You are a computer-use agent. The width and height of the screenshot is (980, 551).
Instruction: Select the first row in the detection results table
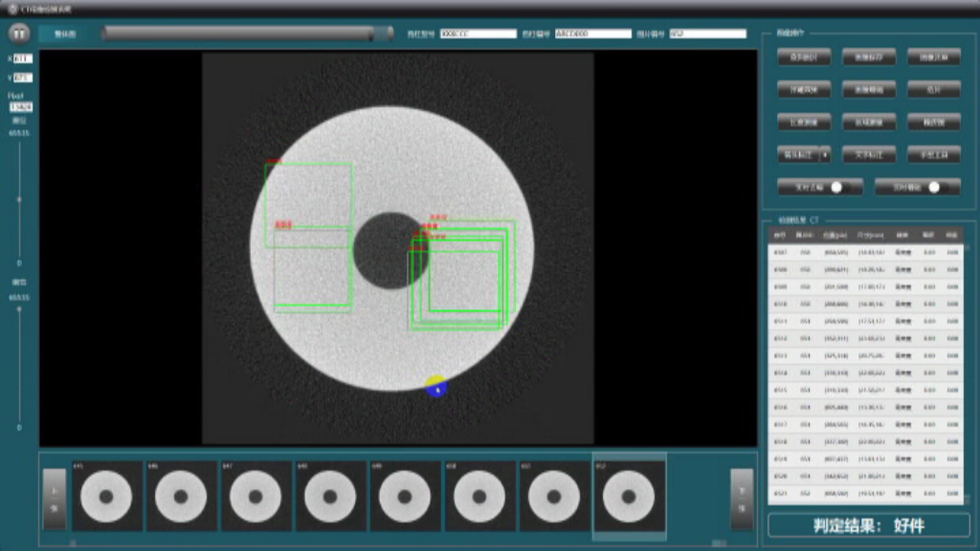click(866, 253)
